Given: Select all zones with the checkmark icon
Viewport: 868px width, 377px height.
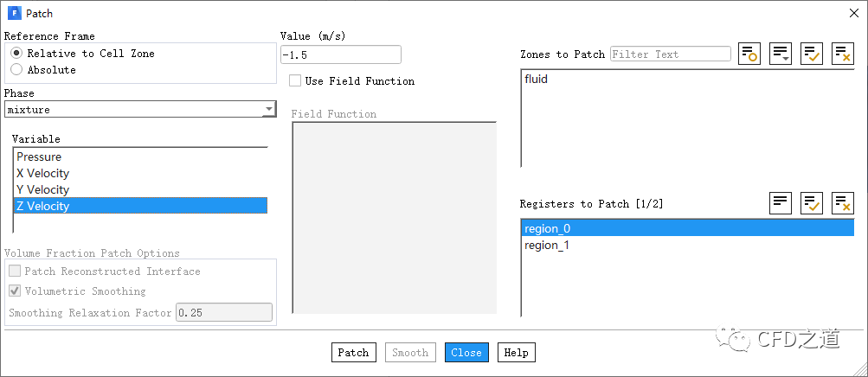Looking at the screenshot, I should pos(812,54).
